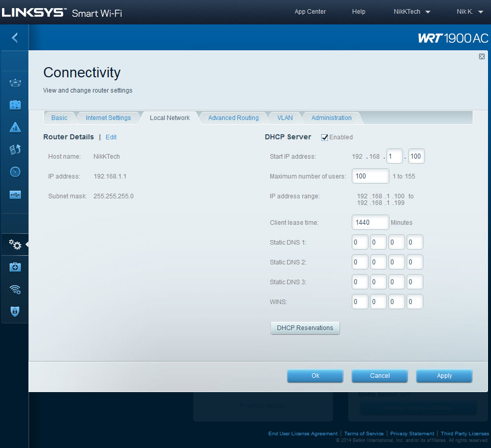Open the Guest Access briefcase icon
Viewport: 491px width, 448px height.
click(15, 105)
